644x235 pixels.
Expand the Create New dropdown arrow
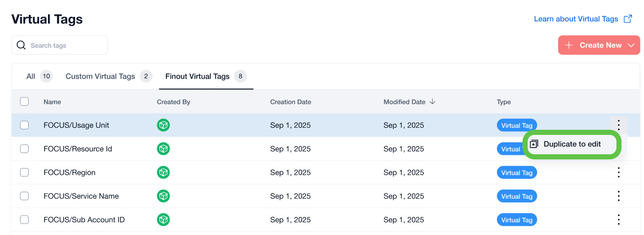631,45
